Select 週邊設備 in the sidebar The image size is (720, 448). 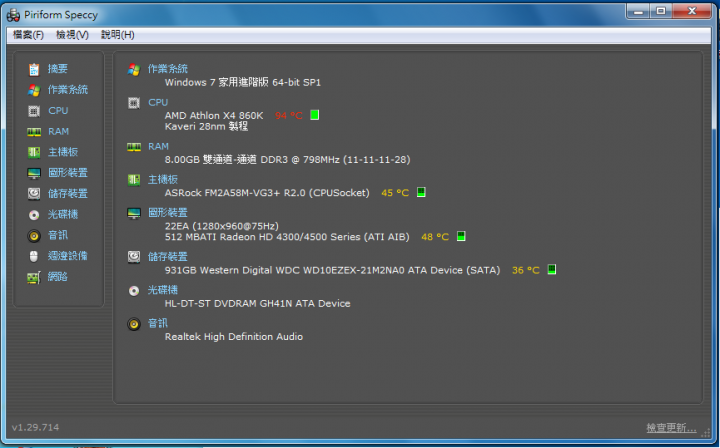coord(68,256)
